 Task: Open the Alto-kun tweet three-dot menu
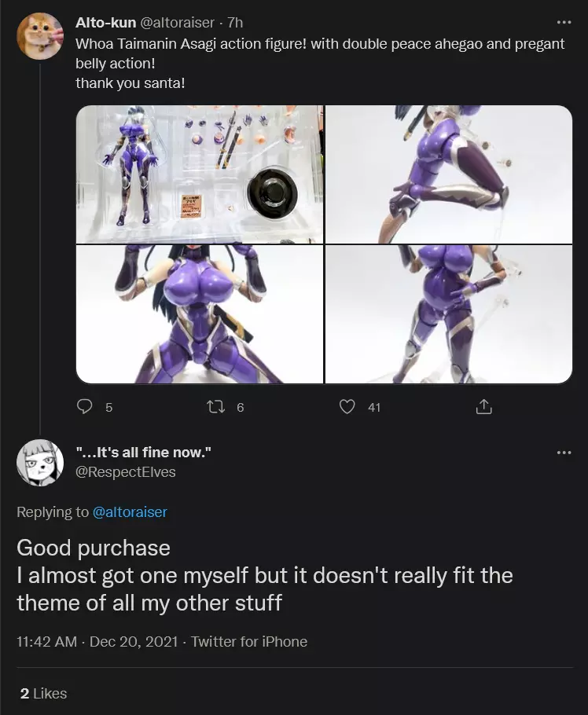564,22
